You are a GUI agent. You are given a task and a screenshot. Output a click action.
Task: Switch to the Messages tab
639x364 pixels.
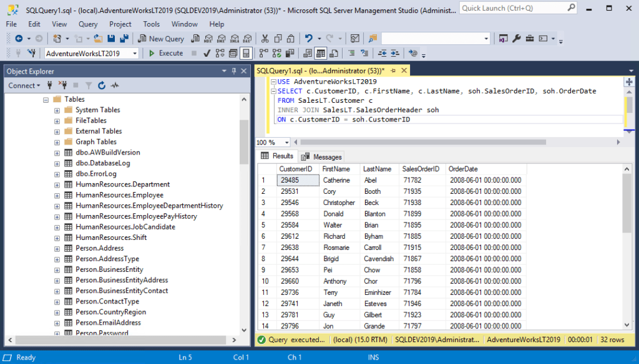pos(322,156)
